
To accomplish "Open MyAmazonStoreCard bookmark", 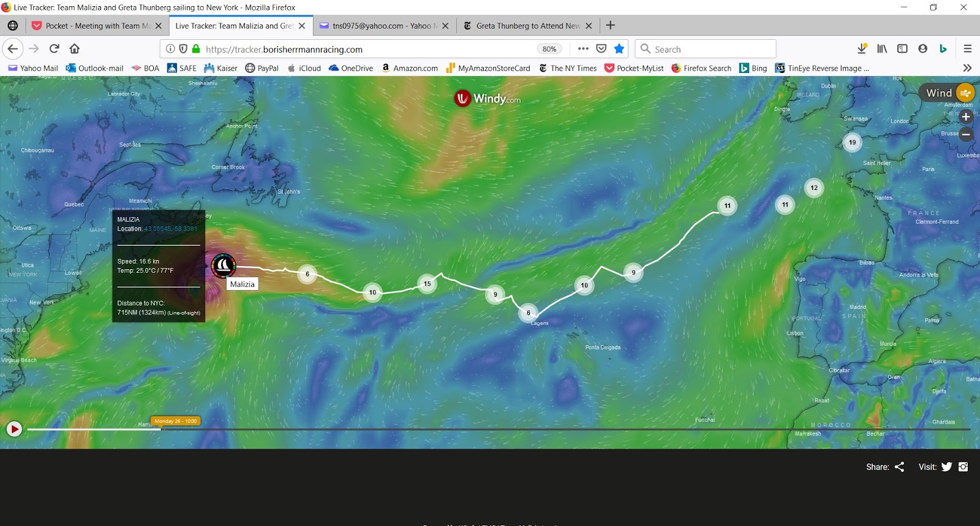I will click(x=488, y=68).
